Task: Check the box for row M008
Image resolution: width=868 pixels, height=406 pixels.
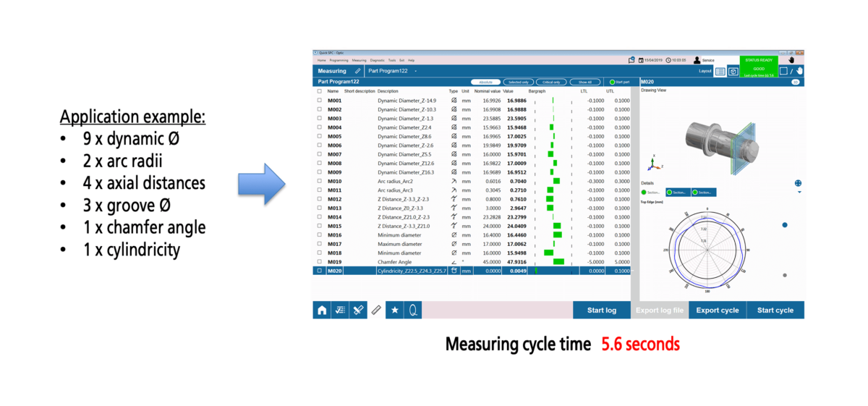Action: [x=319, y=163]
